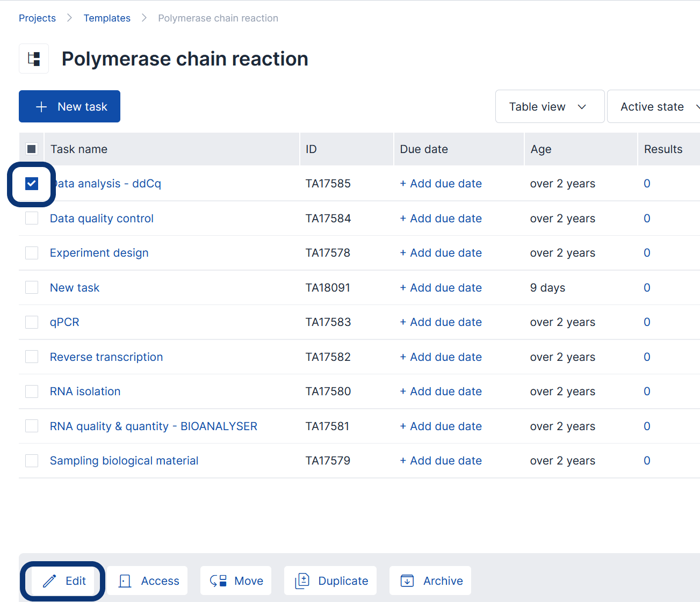
Task: Click results count for New task row
Action: 647,288
